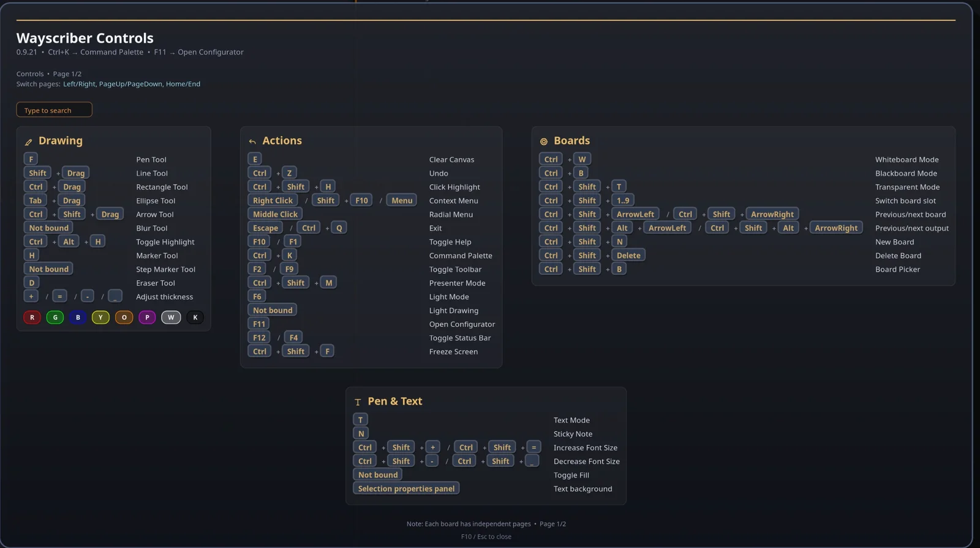Click the Blackboard Mode label
The width and height of the screenshot is (980, 548).
(x=906, y=173)
